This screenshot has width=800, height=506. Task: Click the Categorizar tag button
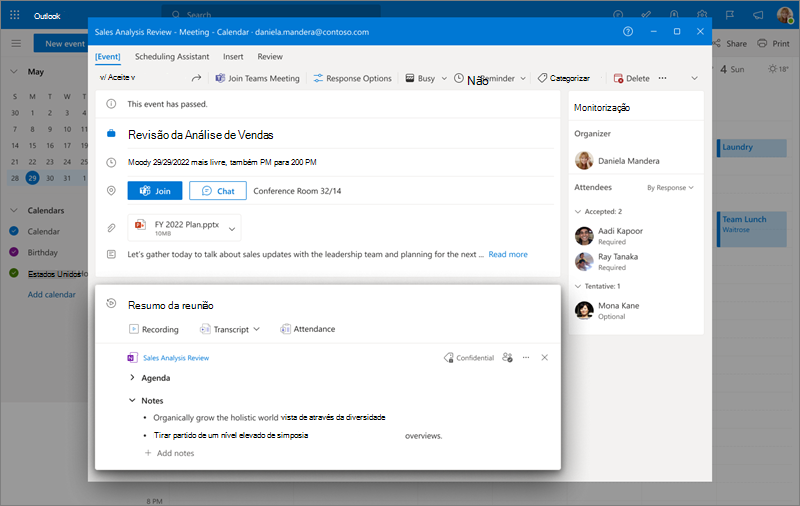(x=564, y=78)
